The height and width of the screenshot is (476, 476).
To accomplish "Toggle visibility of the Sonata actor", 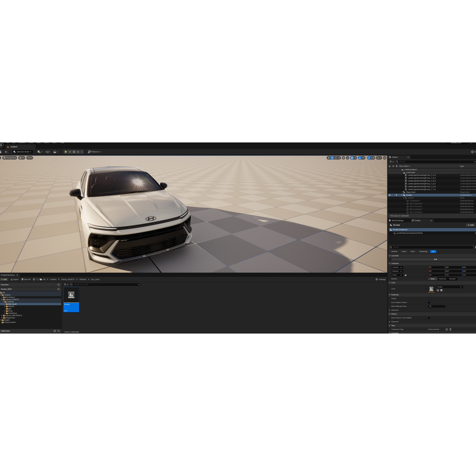I will coord(389,195).
